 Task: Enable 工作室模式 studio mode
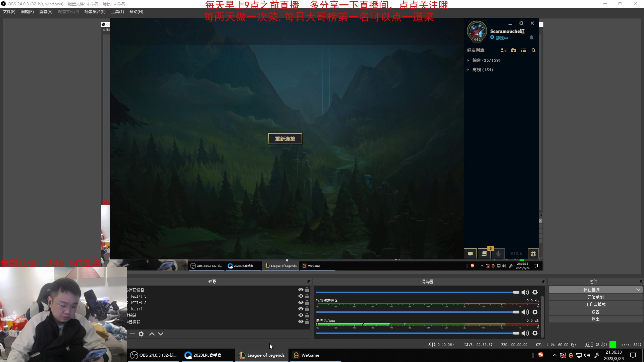pyautogui.click(x=596, y=305)
